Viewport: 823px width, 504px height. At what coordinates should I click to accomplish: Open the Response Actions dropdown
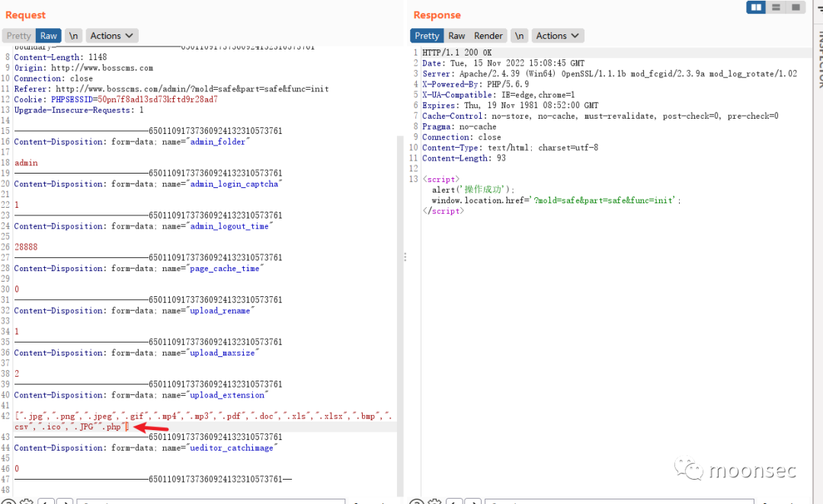pos(557,36)
